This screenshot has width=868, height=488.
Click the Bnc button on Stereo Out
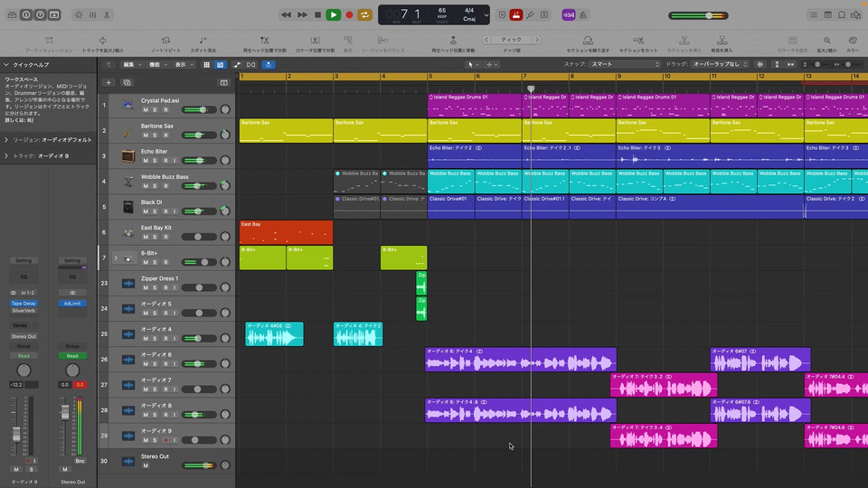[x=80, y=461]
